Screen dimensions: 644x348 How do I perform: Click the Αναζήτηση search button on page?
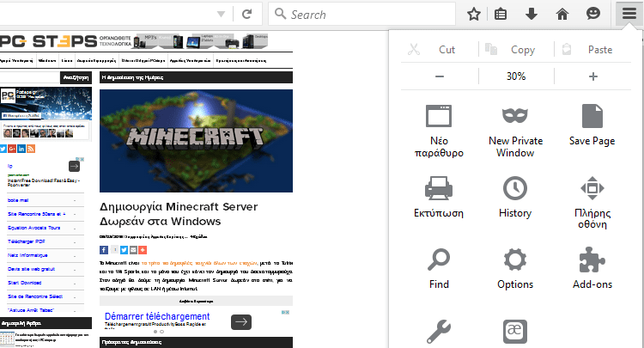[x=76, y=77]
